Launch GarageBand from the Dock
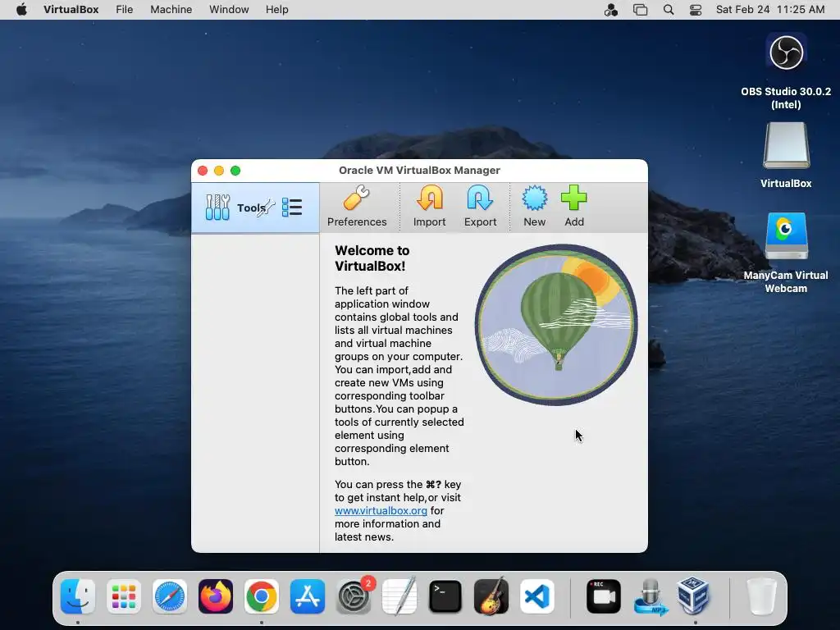840x630 pixels. pyautogui.click(x=491, y=596)
